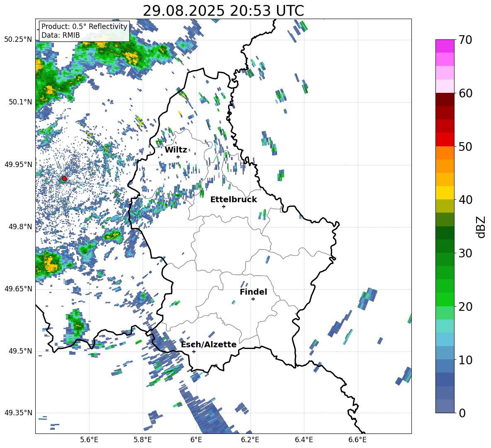
Task: Click the 5.8°E longitude label
Action: 143,440
